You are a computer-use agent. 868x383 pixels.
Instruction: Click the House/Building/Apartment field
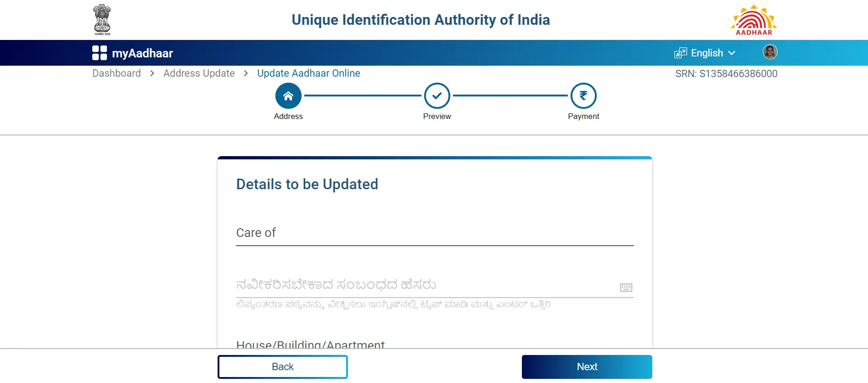tap(434, 344)
